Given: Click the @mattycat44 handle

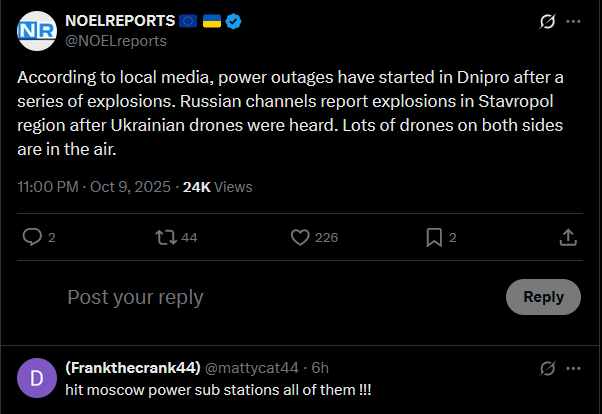Looking at the screenshot, I should [x=258, y=367].
